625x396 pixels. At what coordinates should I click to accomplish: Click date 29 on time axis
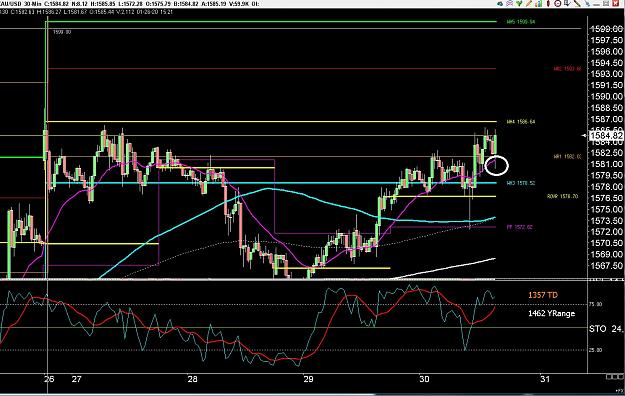(308, 379)
